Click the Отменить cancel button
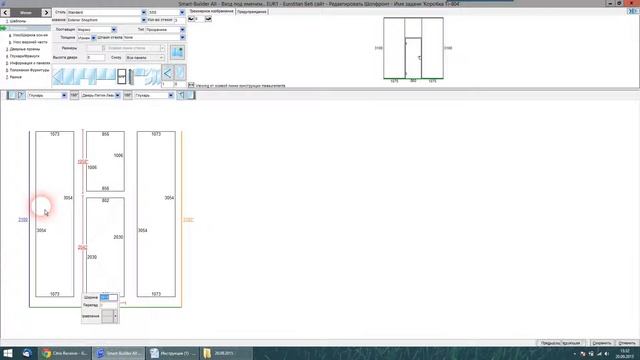 tap(626, 343)
